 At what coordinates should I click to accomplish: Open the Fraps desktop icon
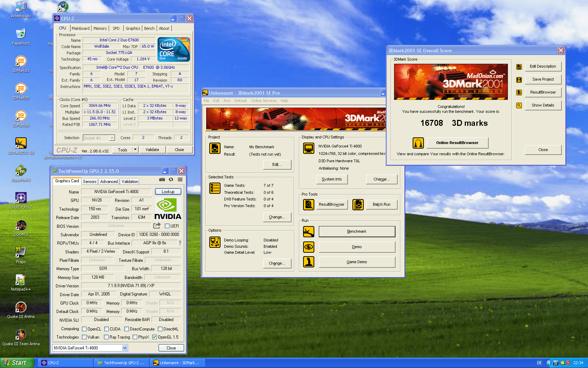click(21, 255)
